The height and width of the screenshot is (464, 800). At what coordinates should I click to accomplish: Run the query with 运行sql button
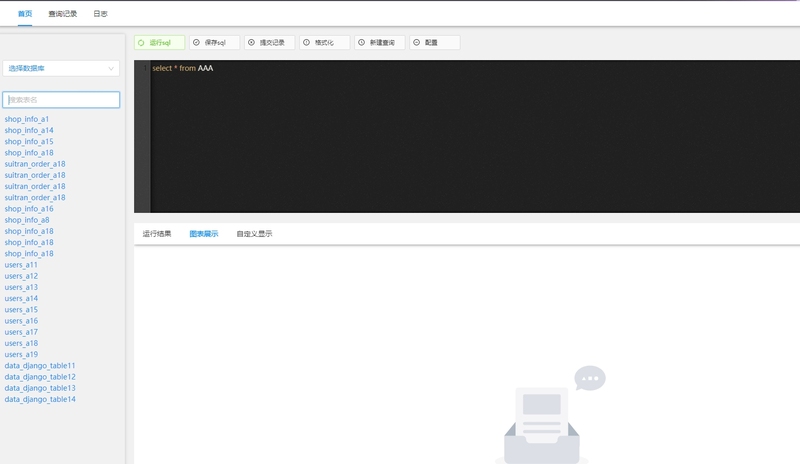click(x=159, y=42)
